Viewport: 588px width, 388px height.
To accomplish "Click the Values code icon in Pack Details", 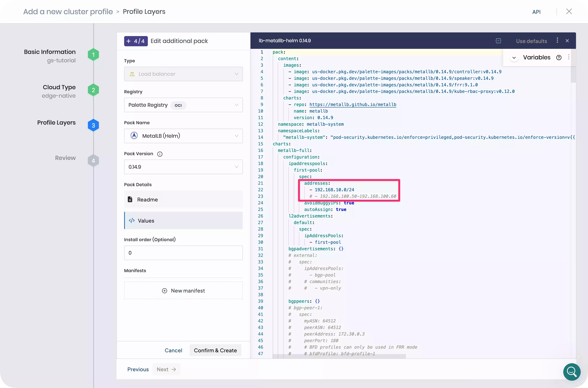I will 131,220.
